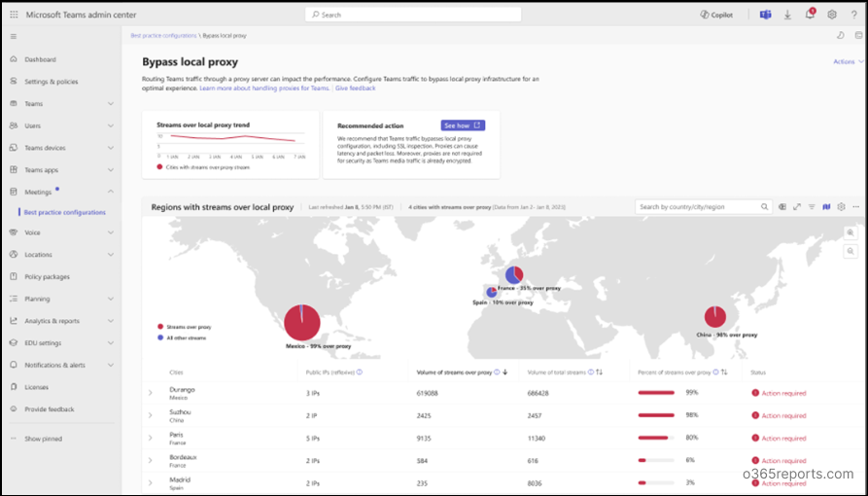Open the more options ellipsis above map
Viewport: 868px width, 496px height.
855,207
